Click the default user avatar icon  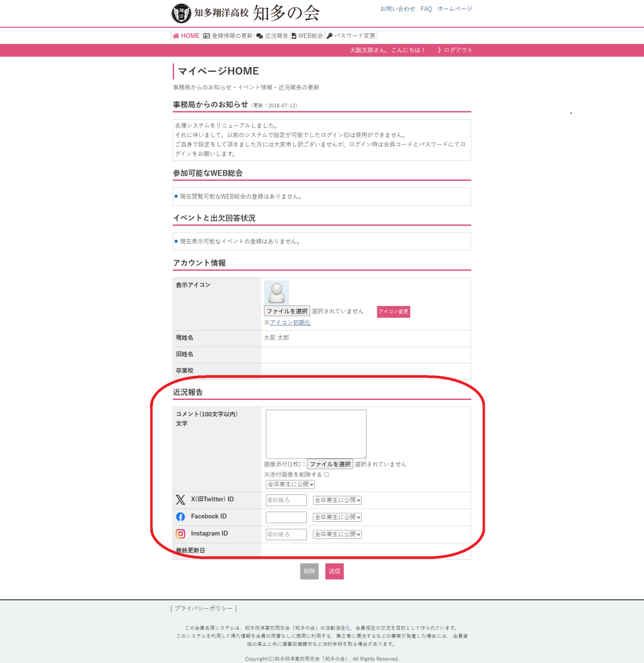tap(276, 293)
